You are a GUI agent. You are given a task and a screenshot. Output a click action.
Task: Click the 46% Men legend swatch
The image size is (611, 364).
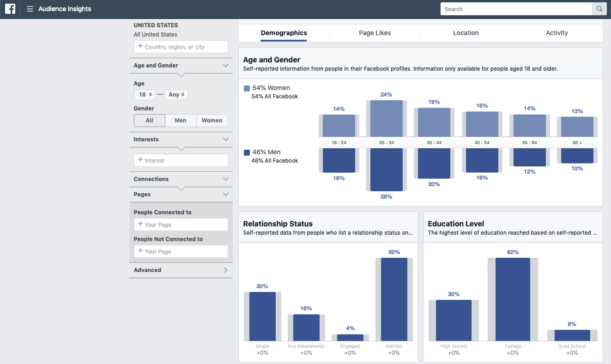tap(247, 152)
